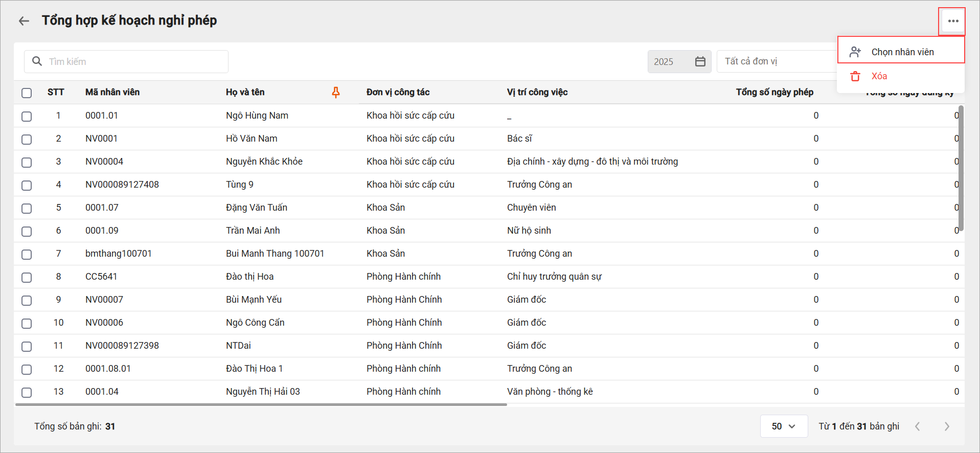Click the Mã nhân viên column header

(112, 92)
